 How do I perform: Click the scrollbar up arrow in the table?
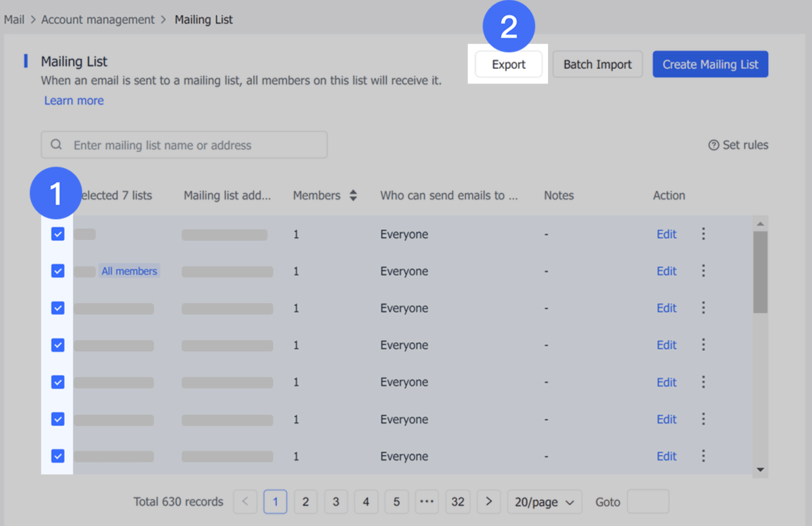760,224
